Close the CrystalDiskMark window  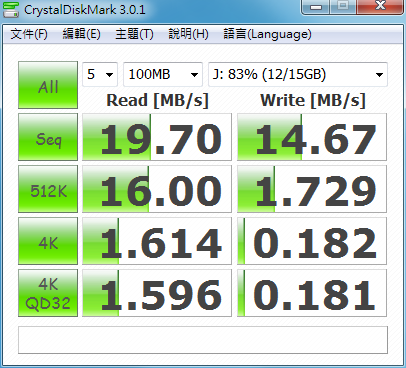point(380,7)
